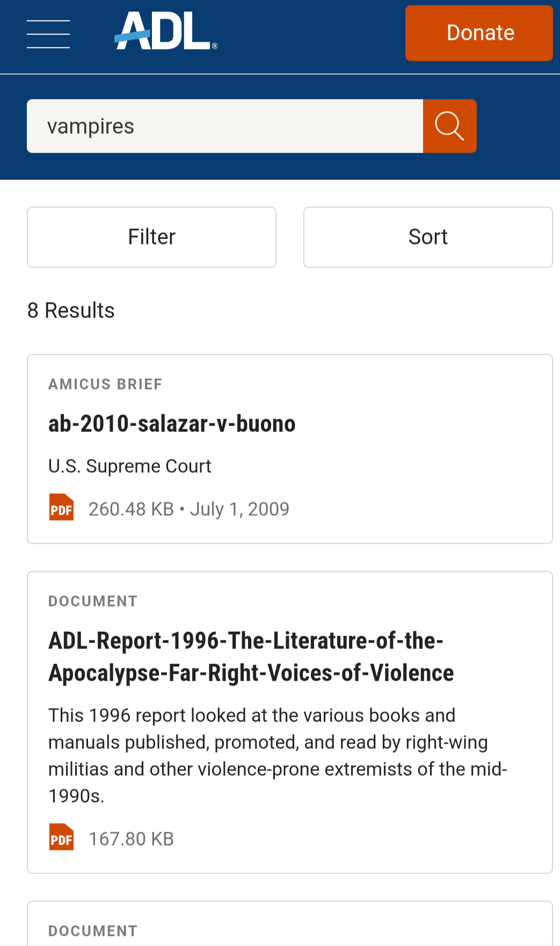
Task: Click the July 1, 2009 date text
Action: click(x=239, y=509)
